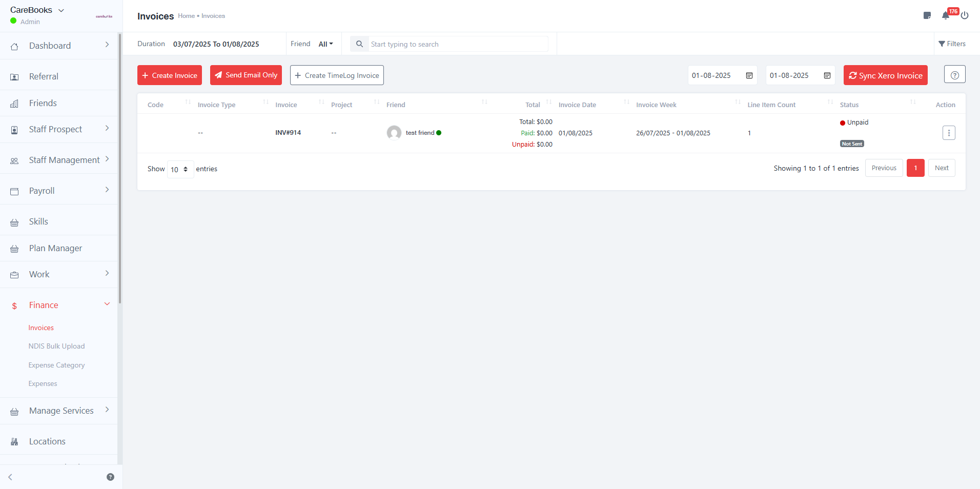Image resolution: width=980 pixels, height=489 pixels.
Task: Open sidebar help circle icon
Action: pyautogui.click(x=110, y=477)
